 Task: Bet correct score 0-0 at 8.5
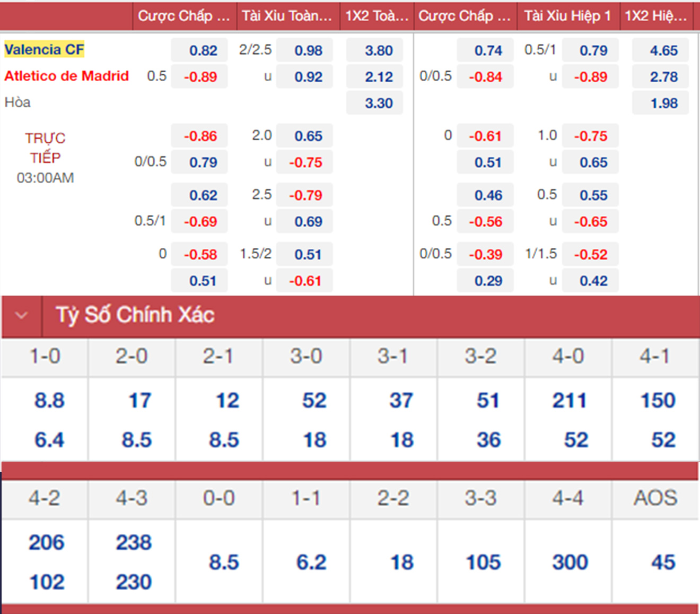click(x=223, y=562)
